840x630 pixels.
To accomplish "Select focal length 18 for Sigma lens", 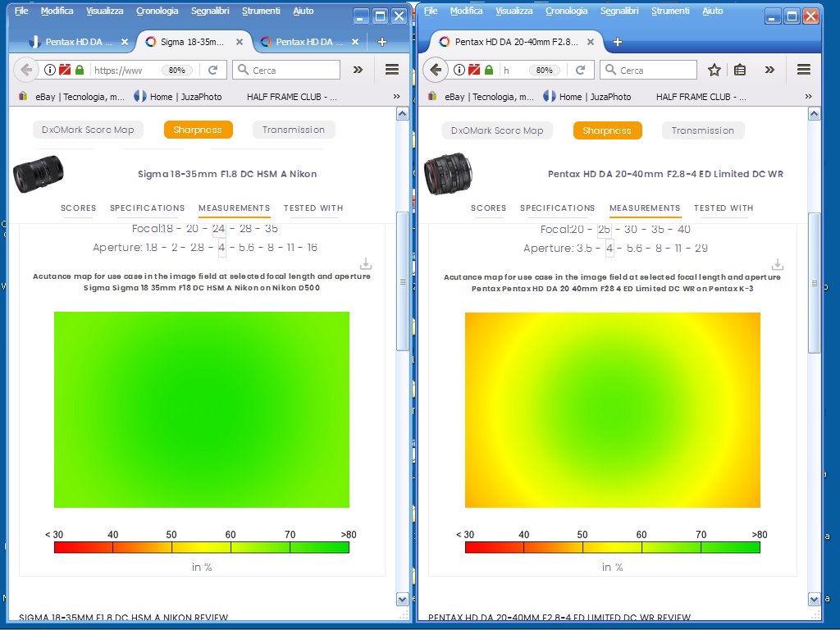I will [167, 228].
